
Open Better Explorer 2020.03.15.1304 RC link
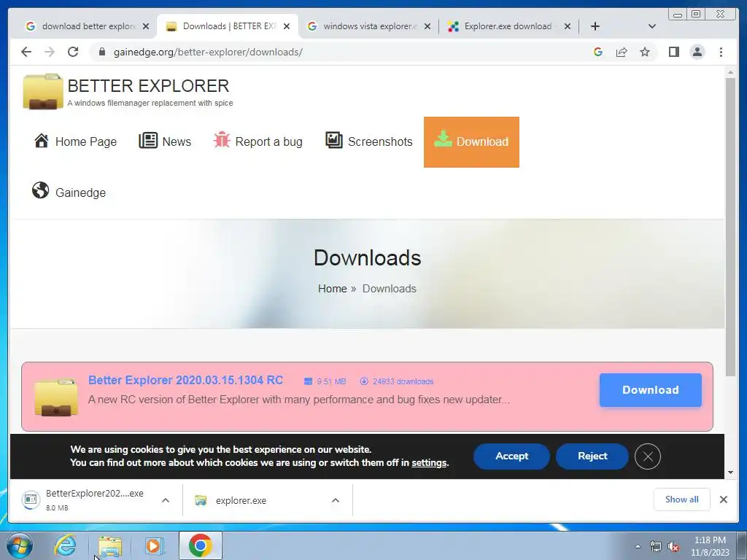(185, 380)
